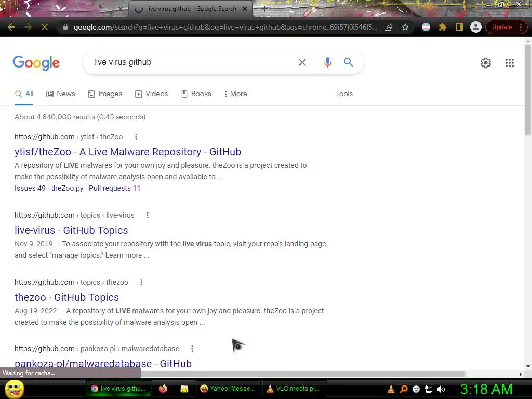Click the Update button
532x399 pixels.
(x=502, y=27)
